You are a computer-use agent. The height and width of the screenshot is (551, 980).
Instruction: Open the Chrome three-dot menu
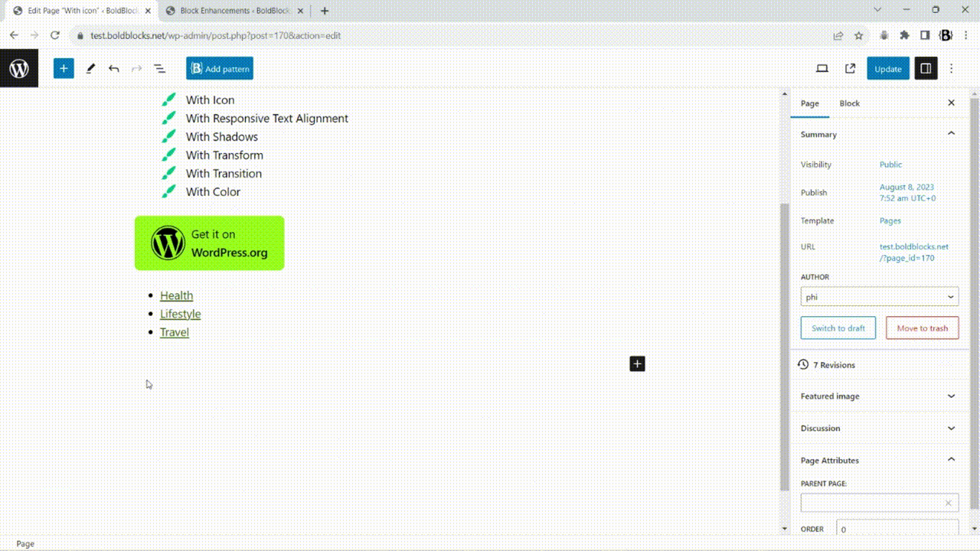point(966,35)
